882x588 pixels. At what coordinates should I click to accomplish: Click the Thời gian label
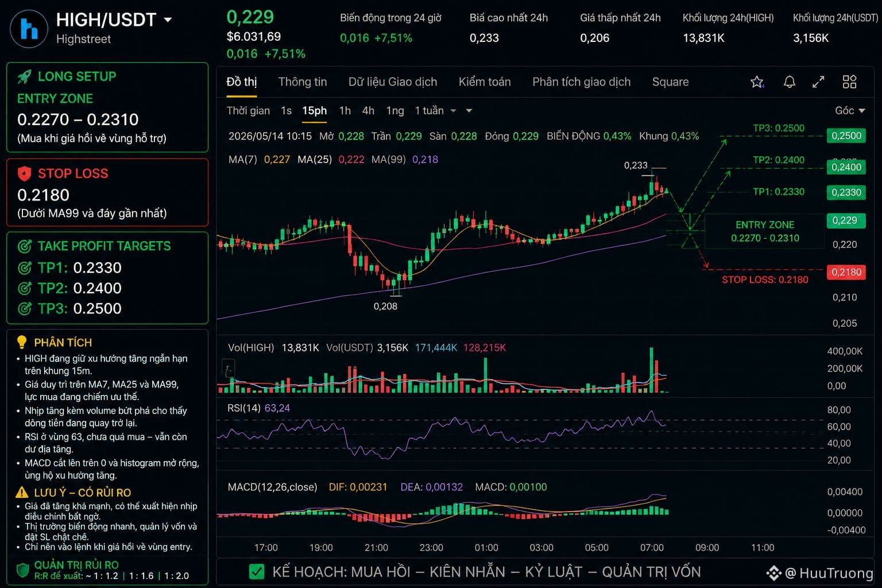248,111
